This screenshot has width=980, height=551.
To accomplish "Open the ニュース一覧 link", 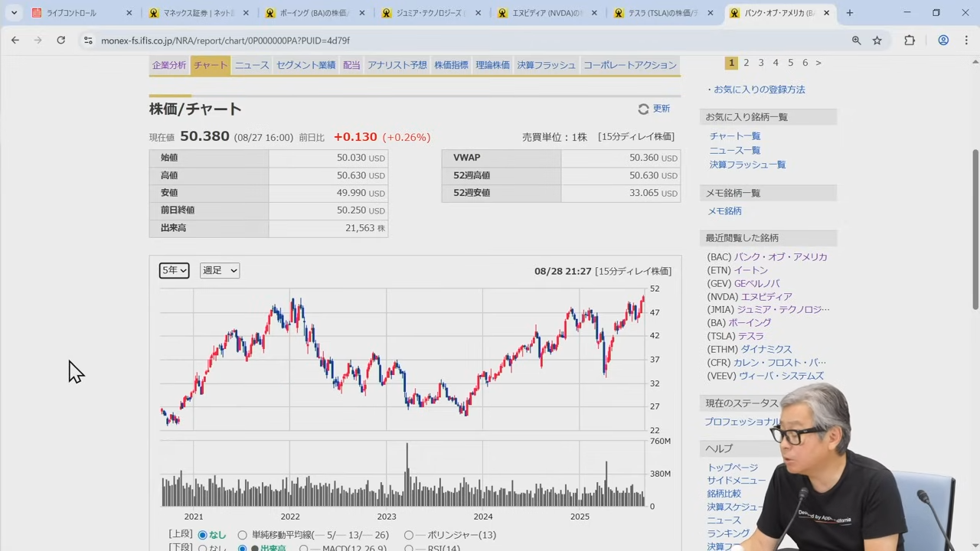I will 735,151.
